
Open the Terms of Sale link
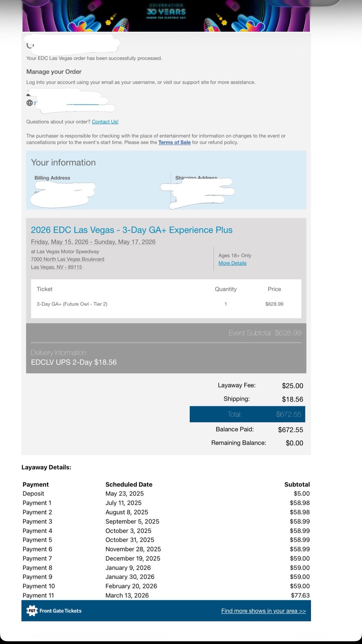(x=174, y=143)
